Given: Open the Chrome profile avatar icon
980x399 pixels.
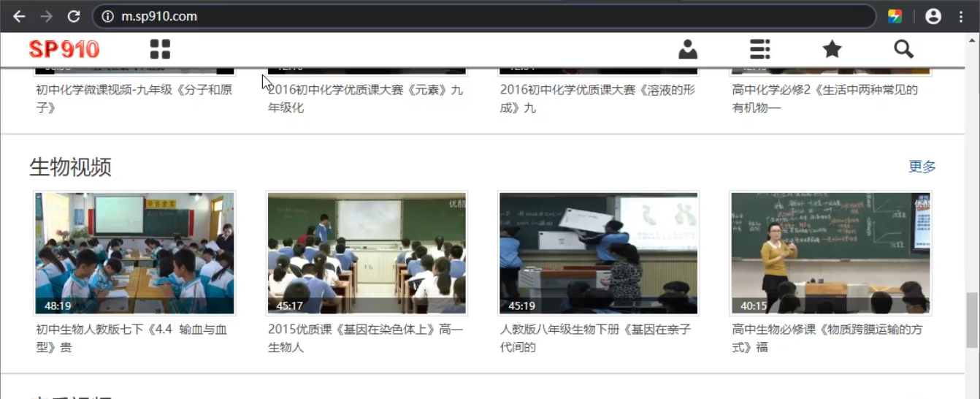Looking at the screenshot, I should click(933, 16).
